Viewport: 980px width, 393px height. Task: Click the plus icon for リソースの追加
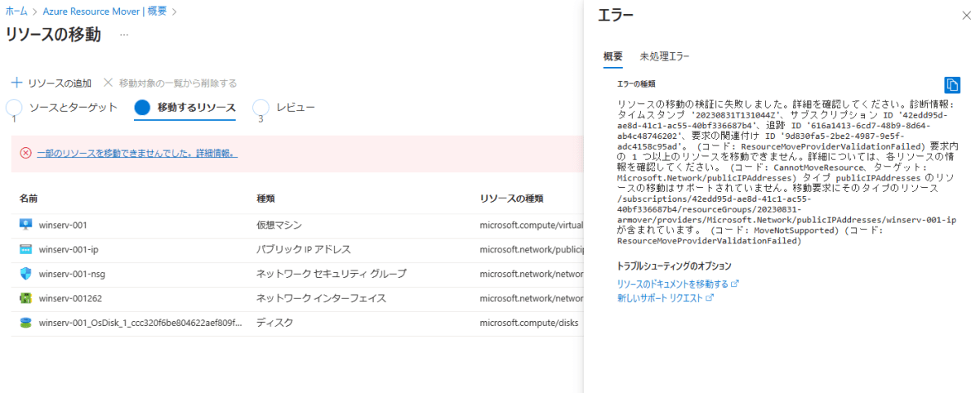(16, 83)
